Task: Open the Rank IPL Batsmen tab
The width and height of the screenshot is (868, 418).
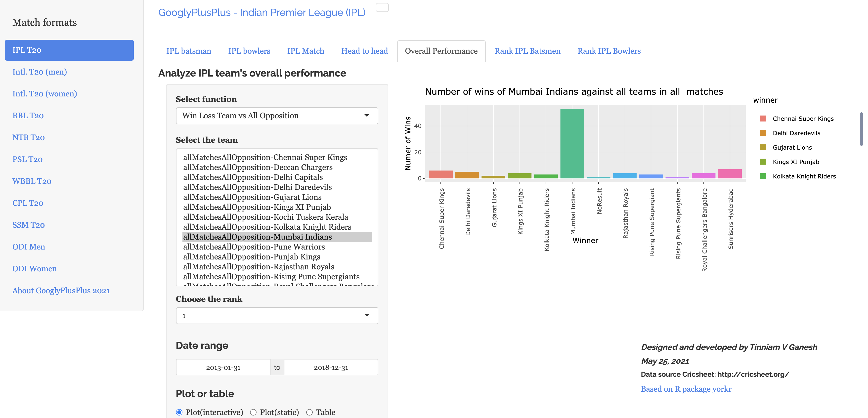Action: pyautogui.click(x=527, y=51)
